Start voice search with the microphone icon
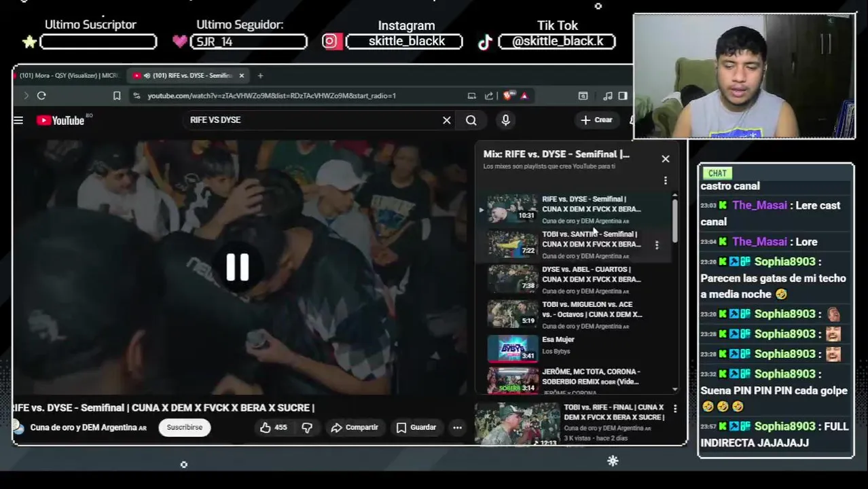This screenshot has width=868, height=489. [505, 120]
